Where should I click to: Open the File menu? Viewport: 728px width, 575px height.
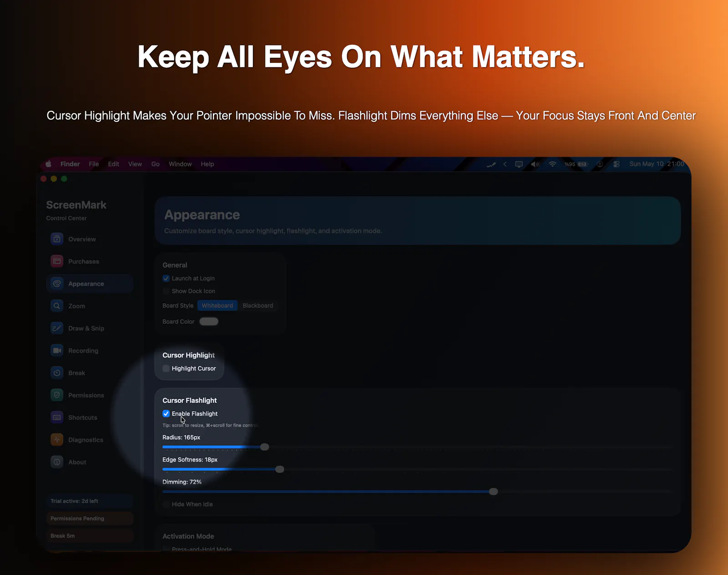(x=94, y=164)
